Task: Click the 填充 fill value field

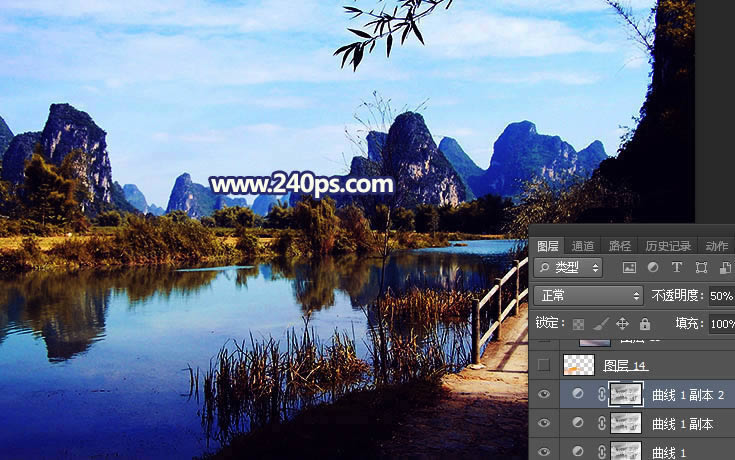Action: pyautogui.click(x=721, y=324)
